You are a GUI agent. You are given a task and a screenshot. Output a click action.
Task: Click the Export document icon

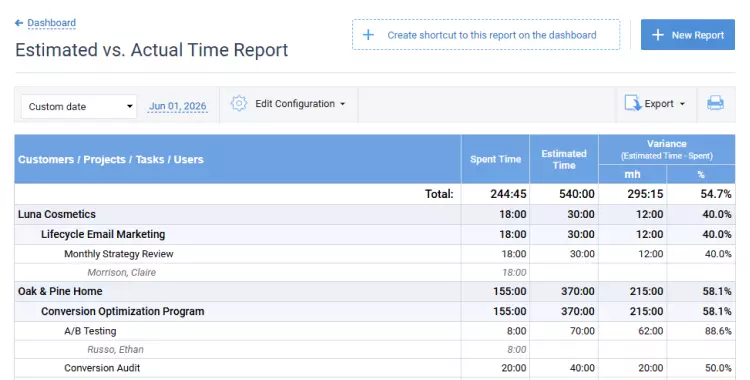(633, 103)
